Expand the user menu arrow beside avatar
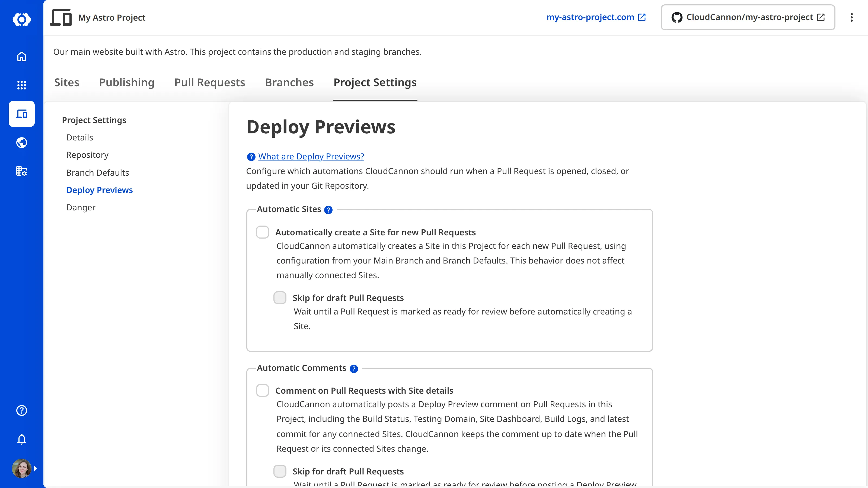This screenshot has height=488, width=868. click(x=35, y=468)
